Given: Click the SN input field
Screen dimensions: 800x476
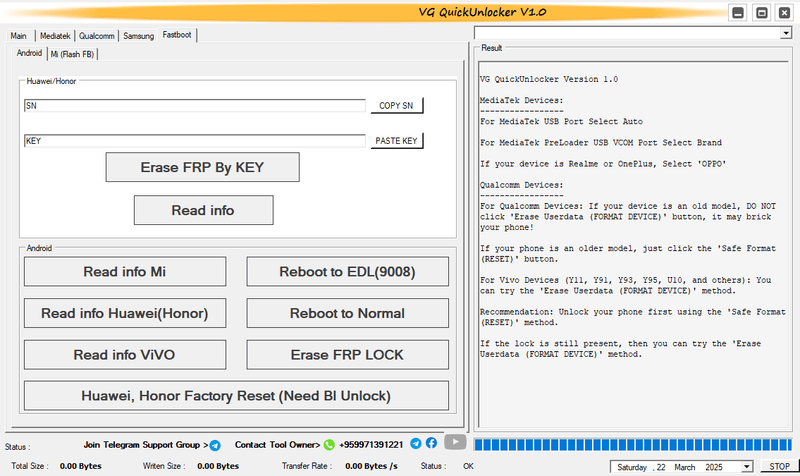Looking at the screenshot, I should pyautogui.click(x=195, y=106).
